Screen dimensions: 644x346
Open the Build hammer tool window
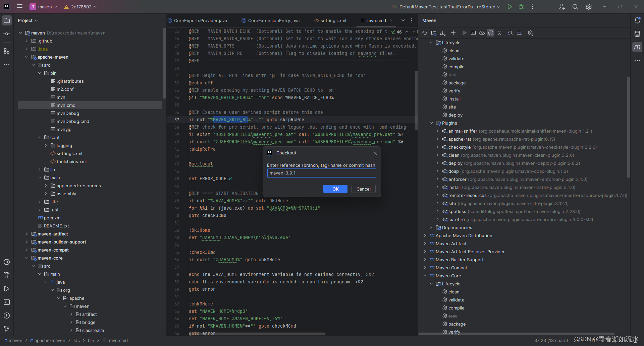pos(7,275)
